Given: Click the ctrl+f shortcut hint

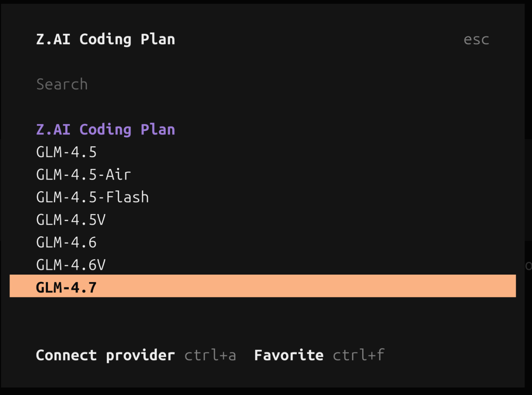Looking at the screenshot, I should [358, 355].
